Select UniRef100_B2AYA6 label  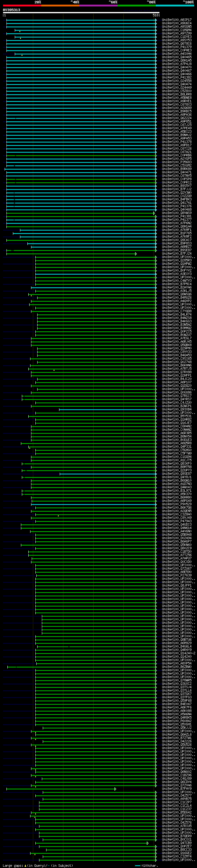tap(177, 287)
